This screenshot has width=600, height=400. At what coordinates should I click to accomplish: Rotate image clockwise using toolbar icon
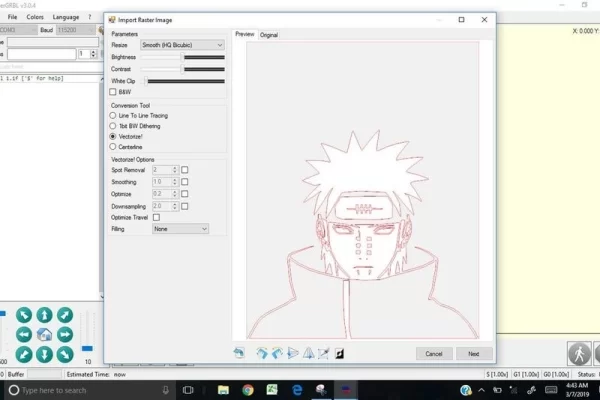tap(262, 353)
